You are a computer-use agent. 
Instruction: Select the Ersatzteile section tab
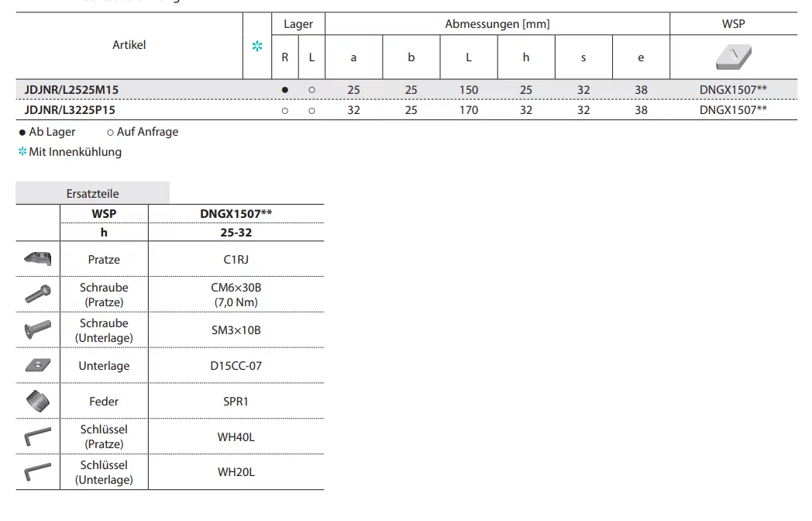(x=93, y=193)
